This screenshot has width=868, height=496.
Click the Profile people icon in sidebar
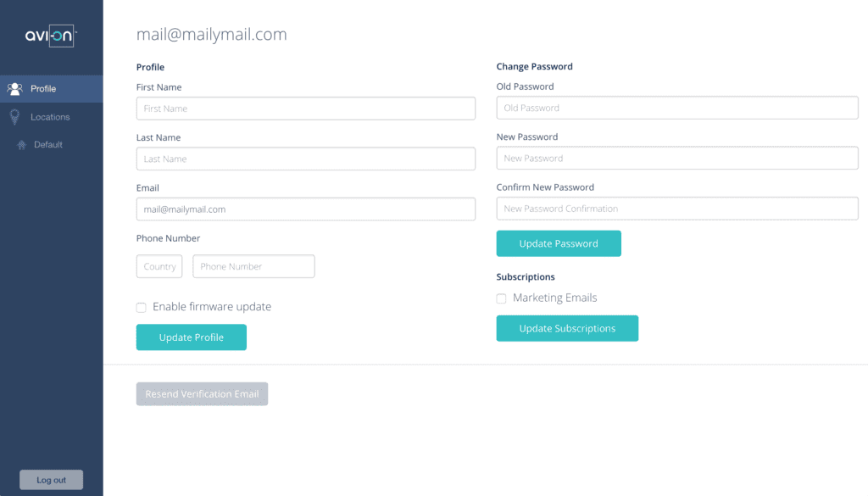14,88
